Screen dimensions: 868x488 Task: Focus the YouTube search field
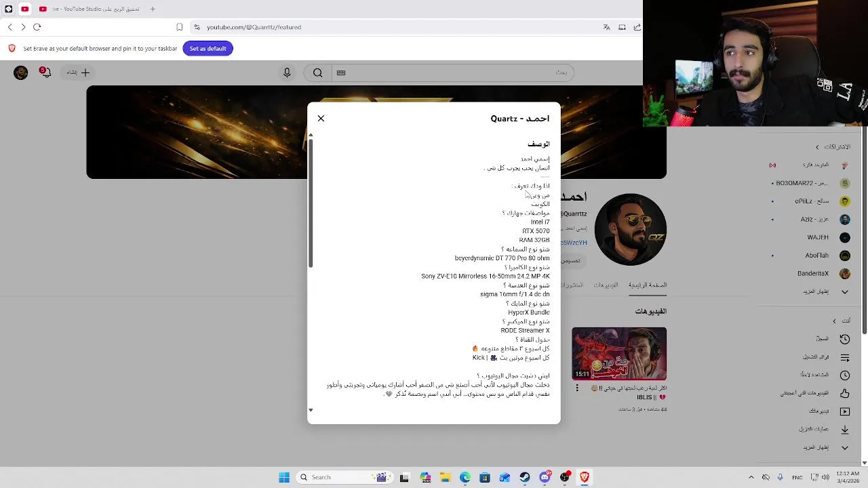tap(453, 73)
